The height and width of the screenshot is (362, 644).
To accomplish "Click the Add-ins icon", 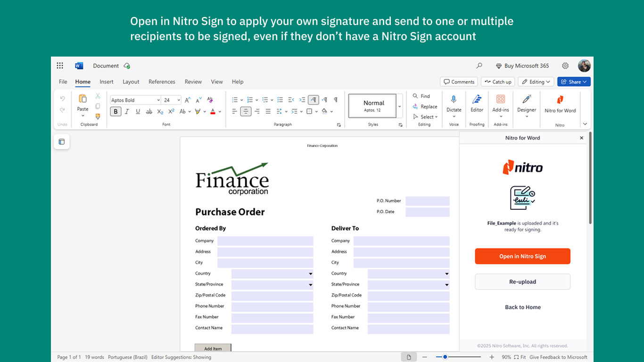I will coord(501,99).
